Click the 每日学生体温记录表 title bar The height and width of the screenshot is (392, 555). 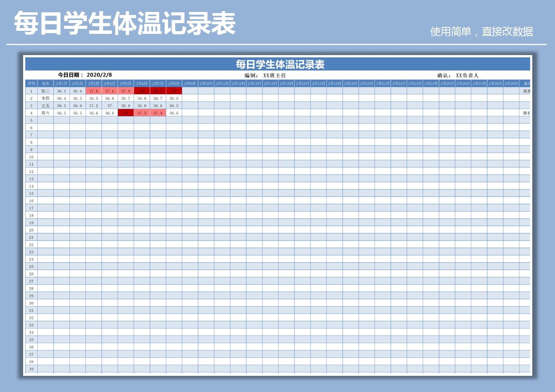(280, 64)
